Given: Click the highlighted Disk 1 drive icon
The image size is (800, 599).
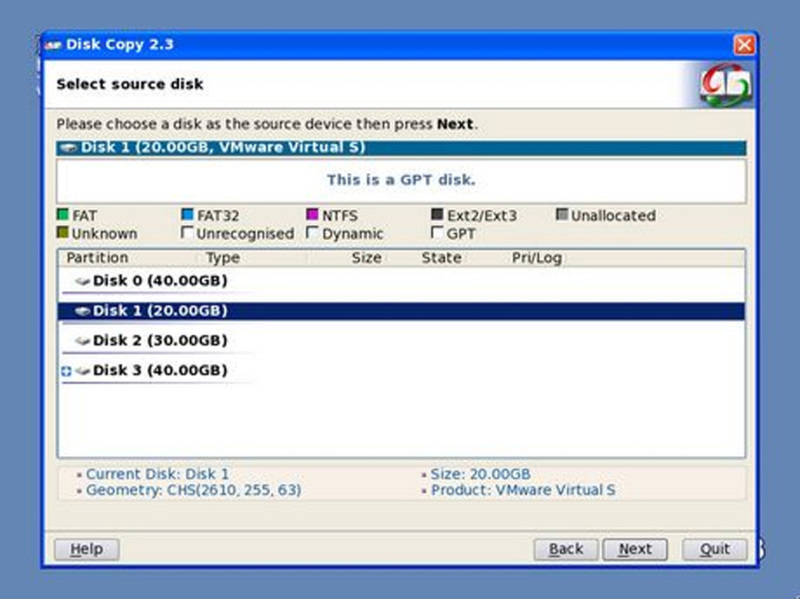Looking at the screenshot, I should point(82,311).
